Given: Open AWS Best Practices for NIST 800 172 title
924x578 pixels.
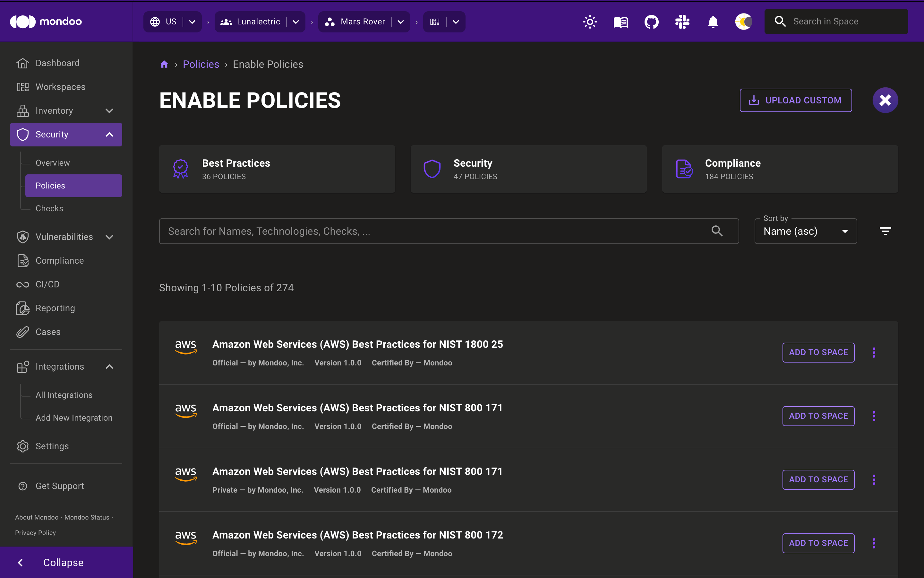Looking at the screenshot, I should coord(357,535).
